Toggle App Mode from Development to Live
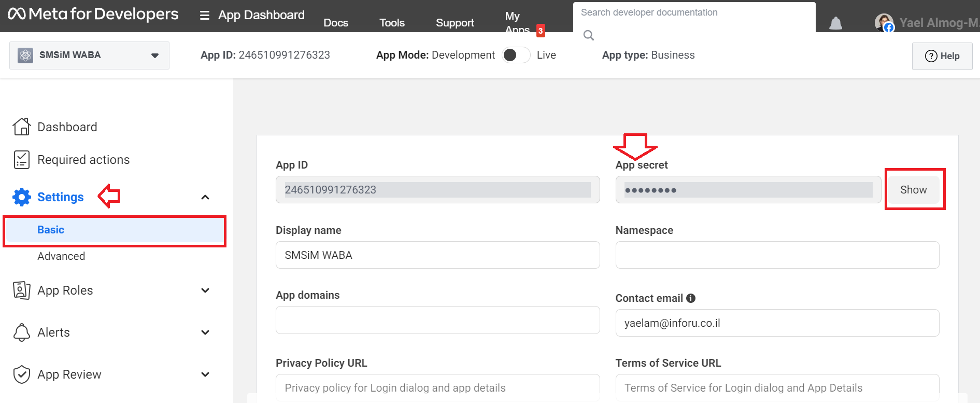 click(516, 55)
